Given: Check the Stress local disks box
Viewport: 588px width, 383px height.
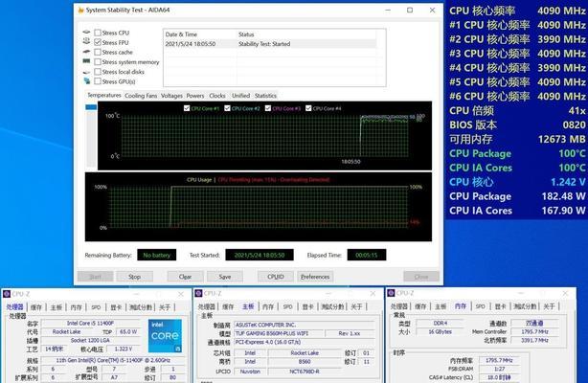Looking at the screenshot, I should (98, 72).
